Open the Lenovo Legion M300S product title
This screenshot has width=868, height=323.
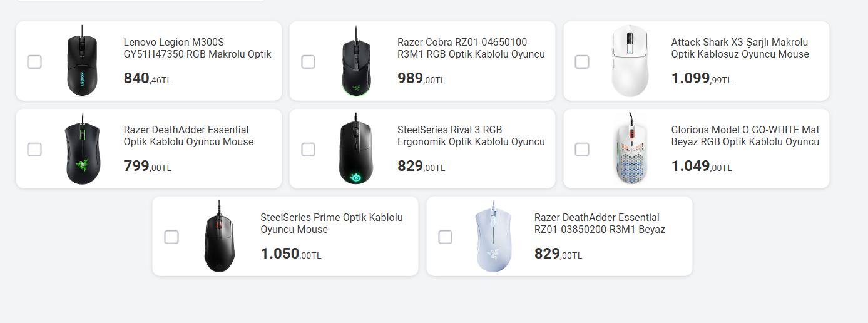197,48
